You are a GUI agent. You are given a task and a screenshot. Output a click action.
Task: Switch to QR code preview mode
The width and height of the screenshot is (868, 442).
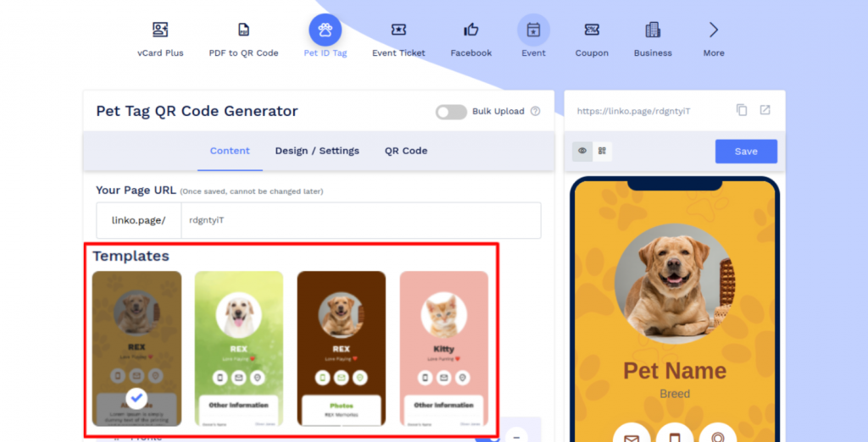tap(603, 151)
